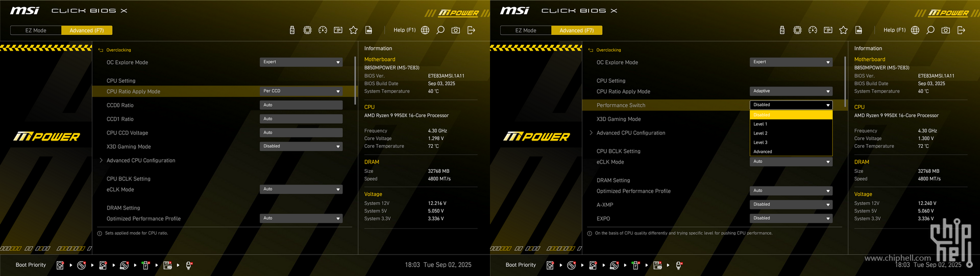Open OC Explore Mode dropdown in right window
980x276 pixels.
791,62
